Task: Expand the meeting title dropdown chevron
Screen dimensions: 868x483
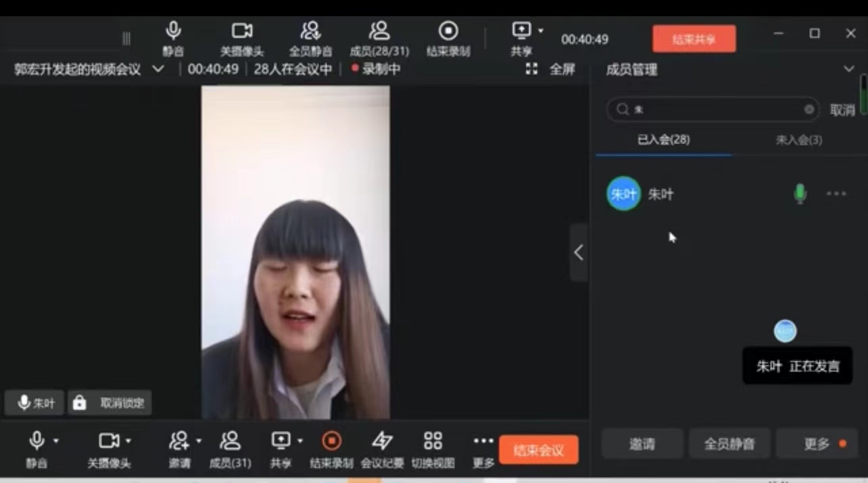Action: pos(158,69)
